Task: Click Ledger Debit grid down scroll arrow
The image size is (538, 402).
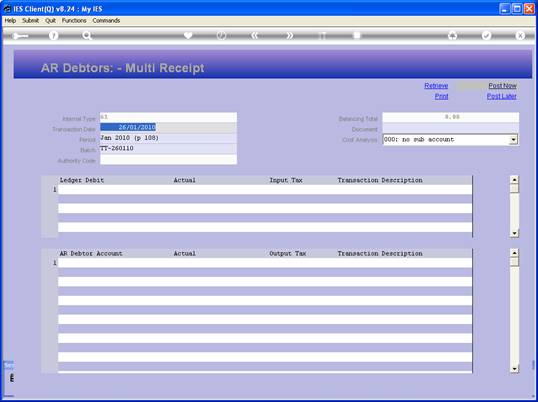Action: tap(514, 233)
